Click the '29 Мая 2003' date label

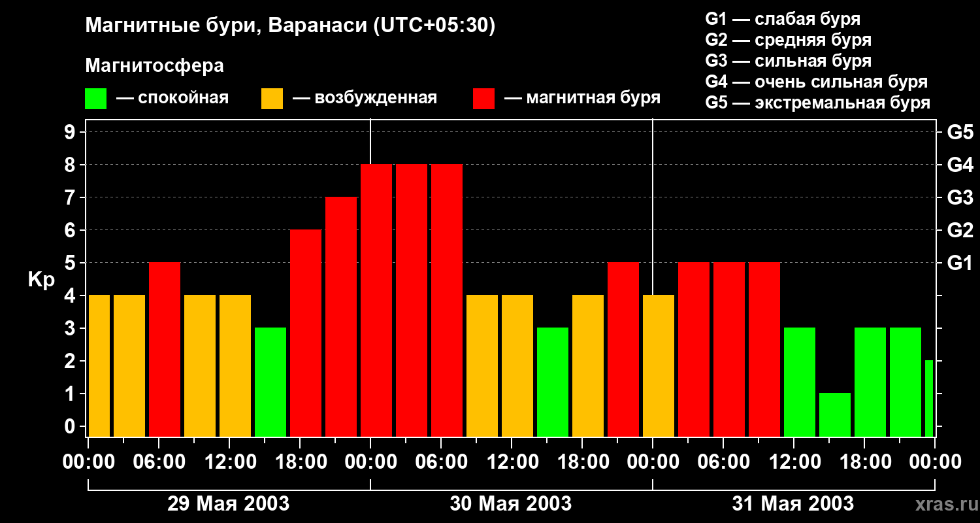pos(229,503)
